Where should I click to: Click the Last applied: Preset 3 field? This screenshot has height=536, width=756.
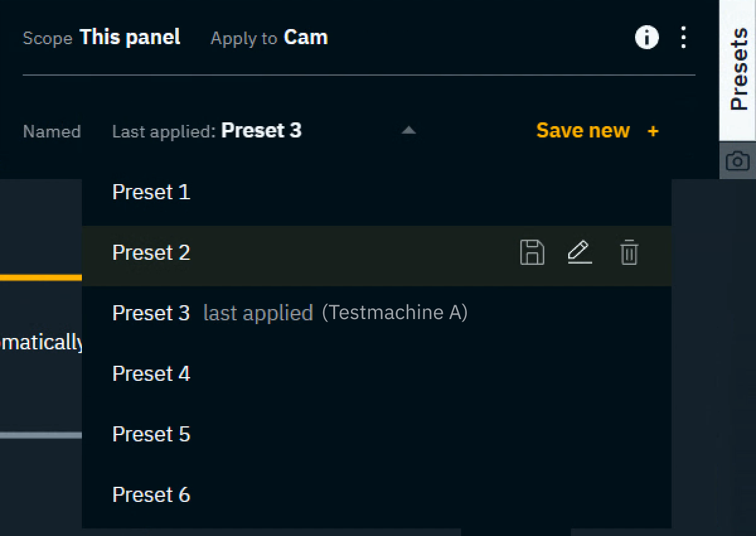click(x=207, y=131)
